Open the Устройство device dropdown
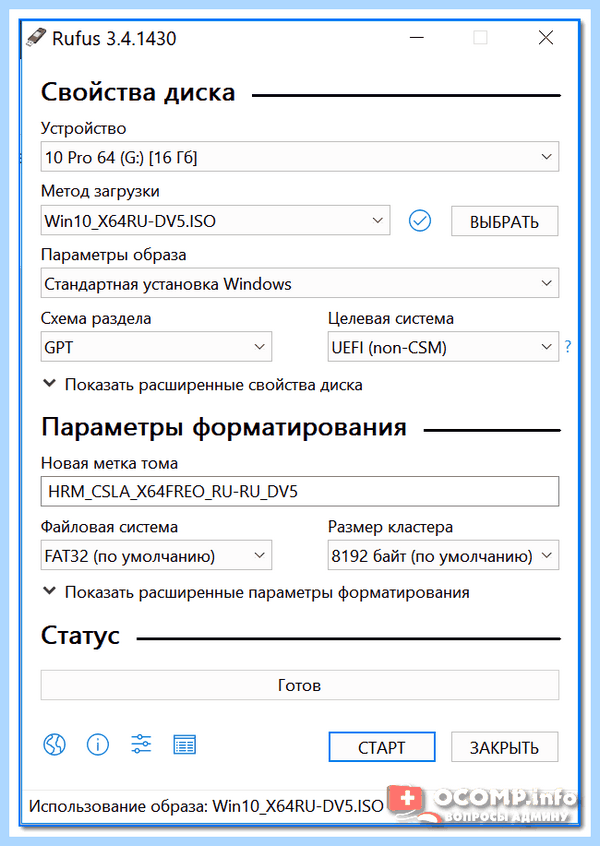This screenshot has height=846, width=600. point(300,157)
